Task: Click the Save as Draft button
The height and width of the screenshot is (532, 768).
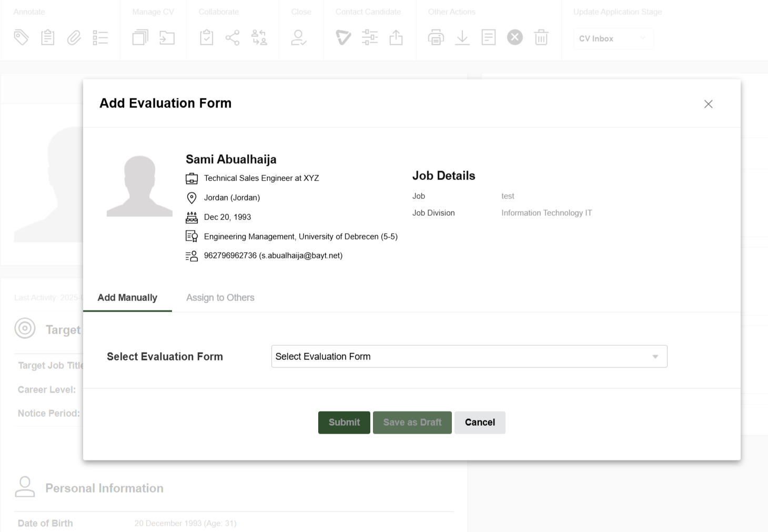Action: coord(412,423)
